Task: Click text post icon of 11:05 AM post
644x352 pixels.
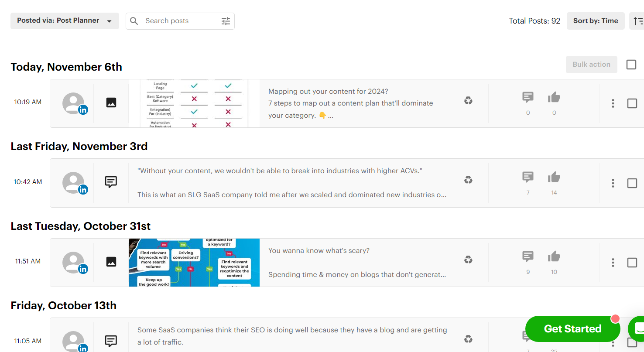Action: [x=111, y=341]
